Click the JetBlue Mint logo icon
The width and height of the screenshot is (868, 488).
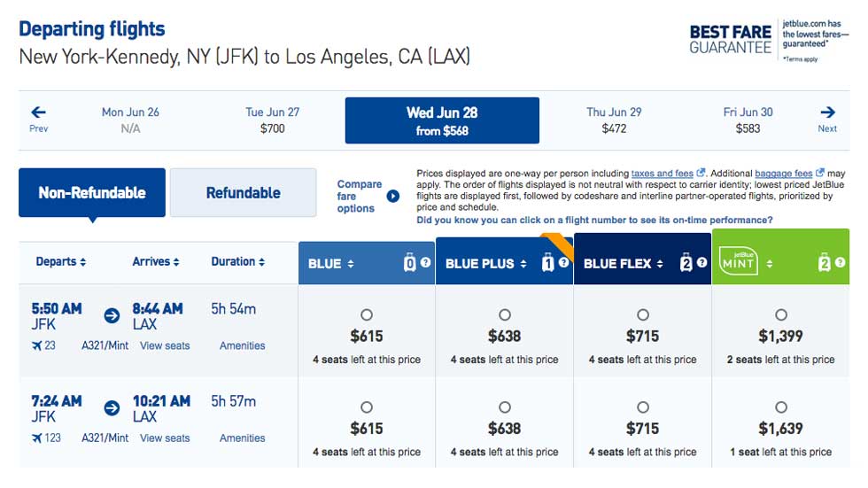click(738, 261)
